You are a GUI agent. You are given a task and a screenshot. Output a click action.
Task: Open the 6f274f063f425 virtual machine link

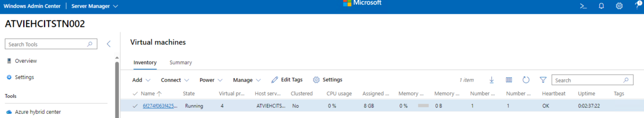(x=160, y=106)
